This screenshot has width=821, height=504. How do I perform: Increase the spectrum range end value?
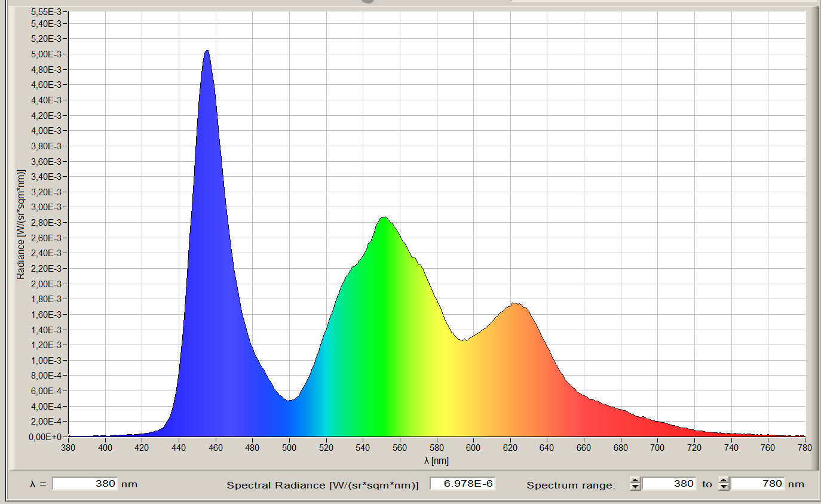724,481
